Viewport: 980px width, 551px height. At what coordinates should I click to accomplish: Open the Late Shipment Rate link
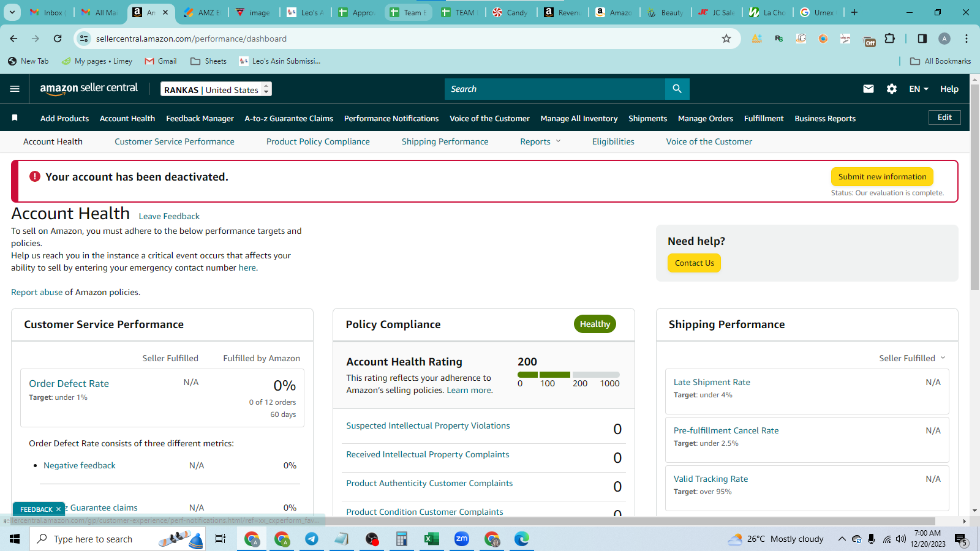(x=712, y=382)
